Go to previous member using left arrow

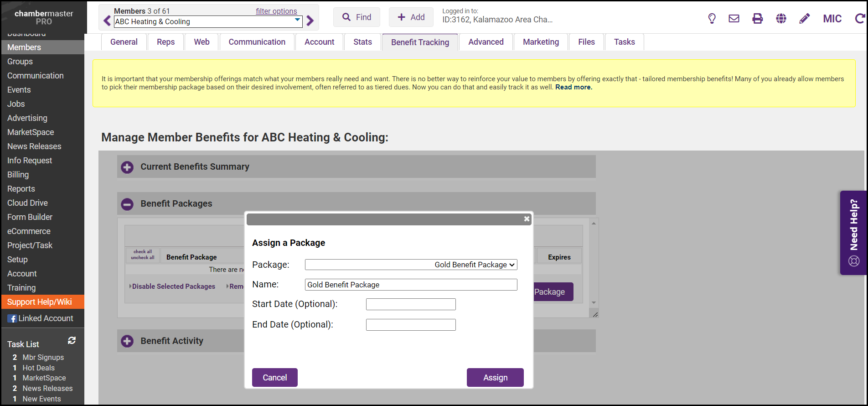tap(107, 21)
